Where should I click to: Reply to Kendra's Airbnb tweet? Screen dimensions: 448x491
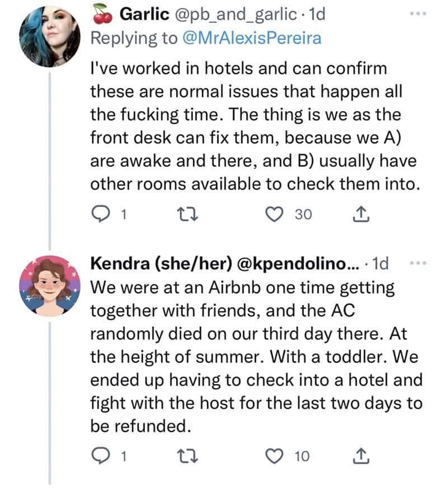[x=99, y=456]
